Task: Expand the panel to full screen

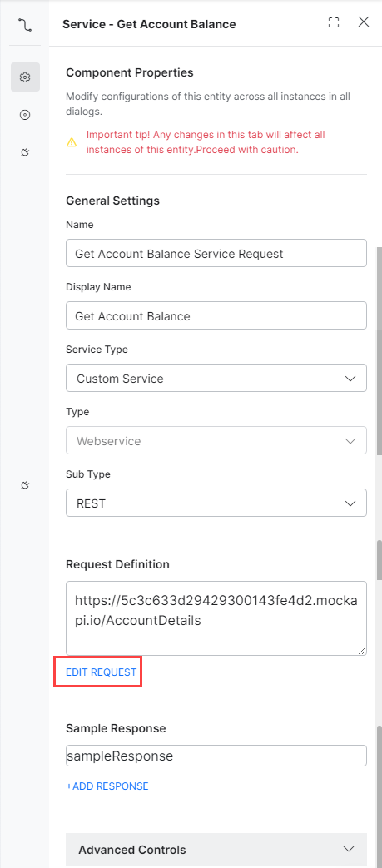Action: click(x=333, y=22)
